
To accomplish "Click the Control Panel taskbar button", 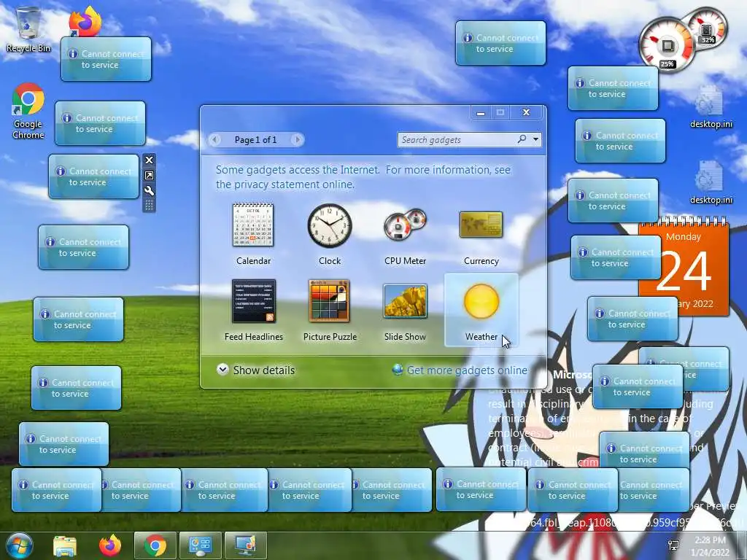I will click(200, 545).
